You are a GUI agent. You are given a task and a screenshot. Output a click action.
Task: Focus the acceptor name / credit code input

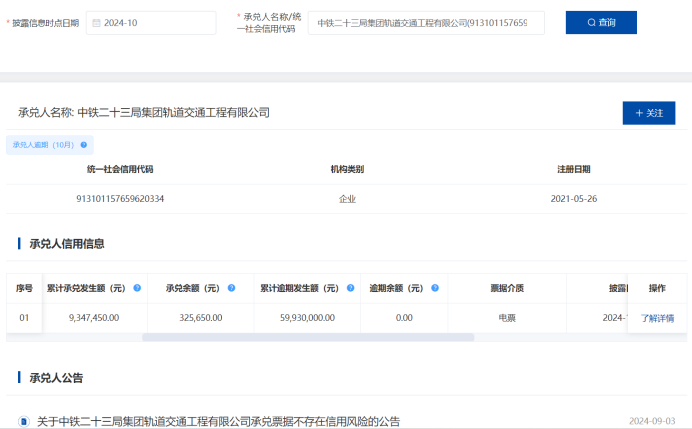[x=426, y=23]
